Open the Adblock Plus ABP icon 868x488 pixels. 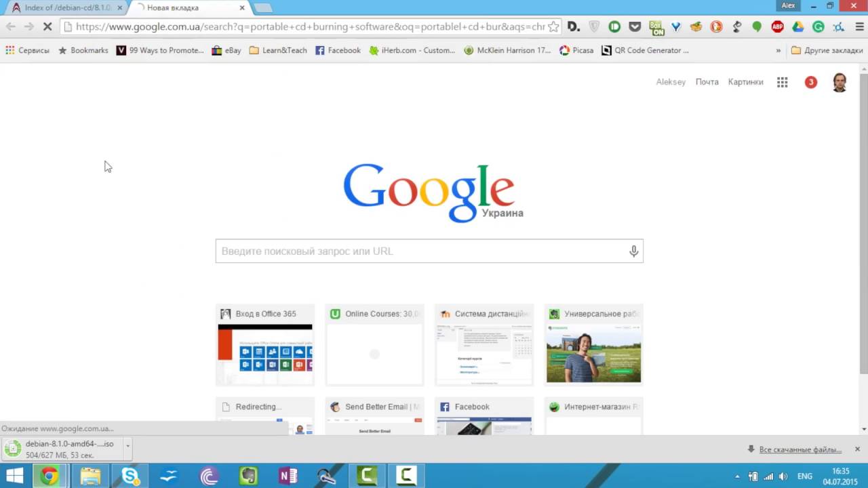point(777,27)
